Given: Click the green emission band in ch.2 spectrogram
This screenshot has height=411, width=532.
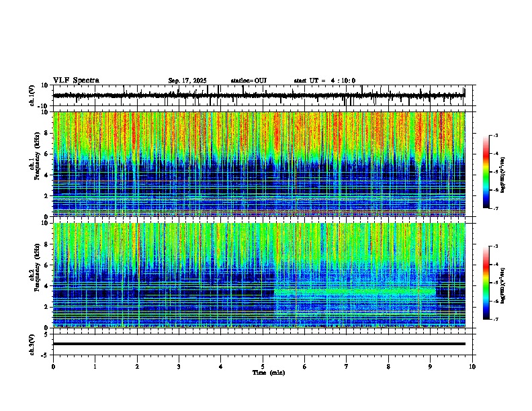Looking at the screenshot, I should pyautogui.click(x=355, y=291).
